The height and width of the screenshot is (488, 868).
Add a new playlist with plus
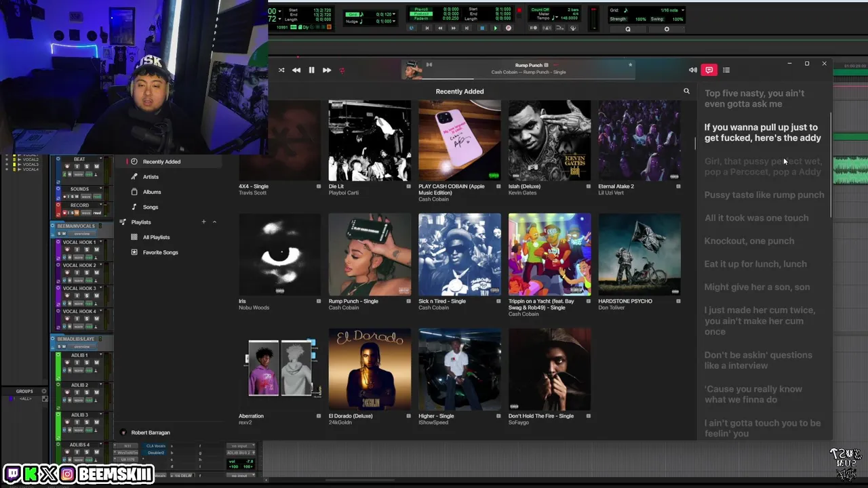pos(203,222)
